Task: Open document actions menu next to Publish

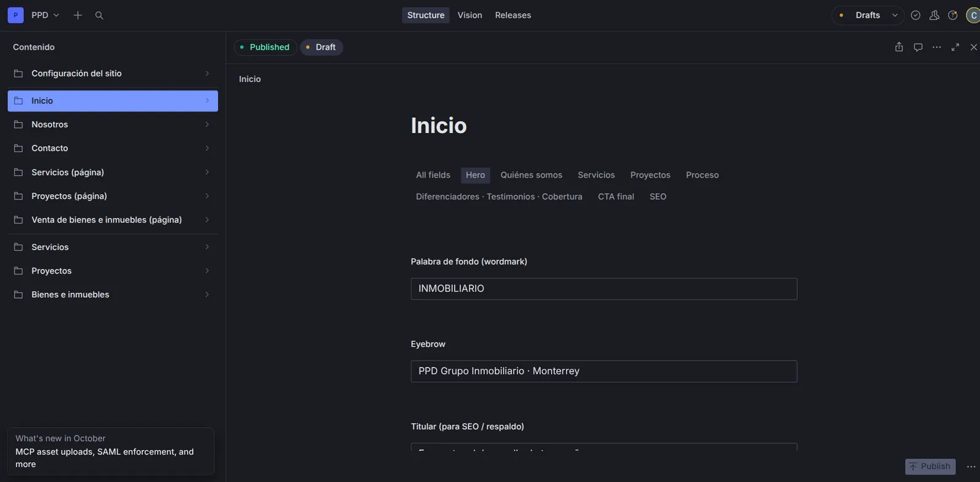Action: click(971, 467)
